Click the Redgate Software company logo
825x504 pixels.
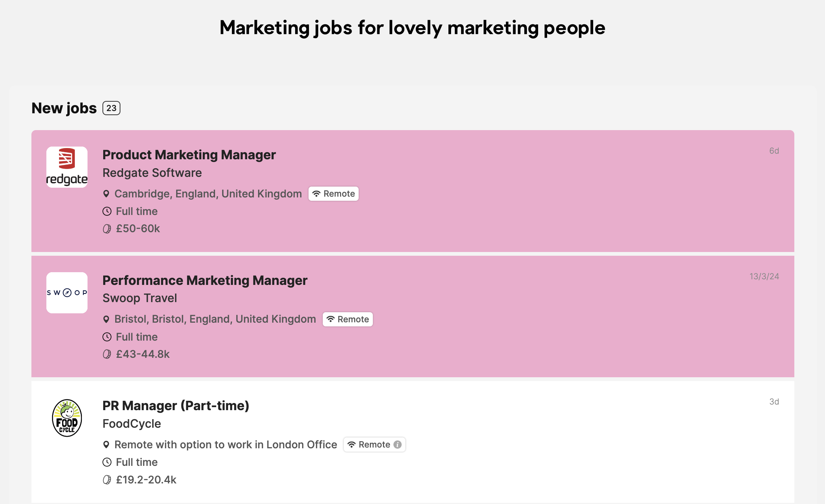67,167
